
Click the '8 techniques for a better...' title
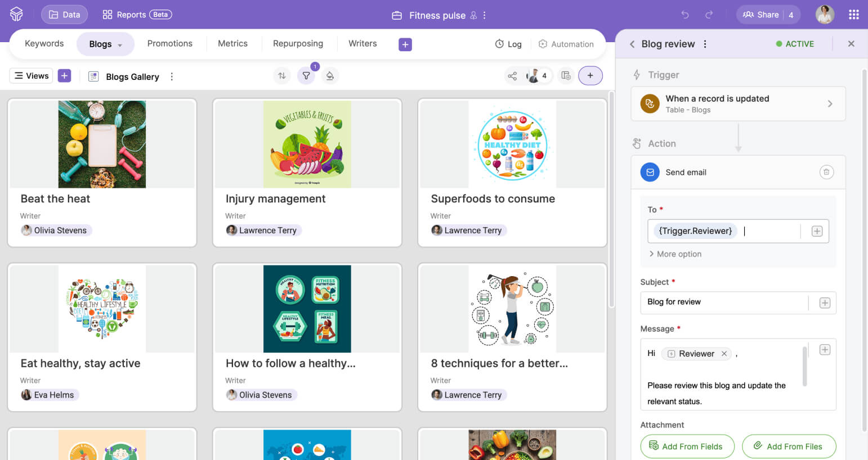click(x=499, y=363)
